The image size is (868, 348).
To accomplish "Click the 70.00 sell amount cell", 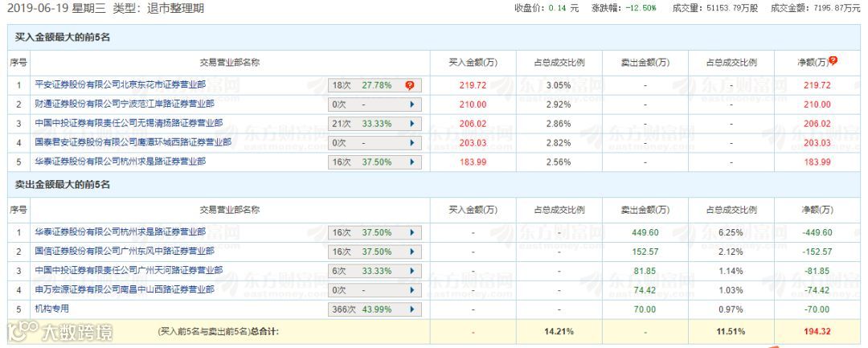I will pos(645,309).
